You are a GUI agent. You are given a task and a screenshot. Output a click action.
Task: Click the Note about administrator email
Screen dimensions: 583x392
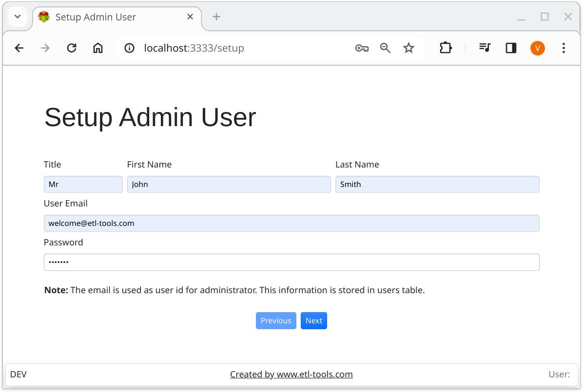(234, 290)
